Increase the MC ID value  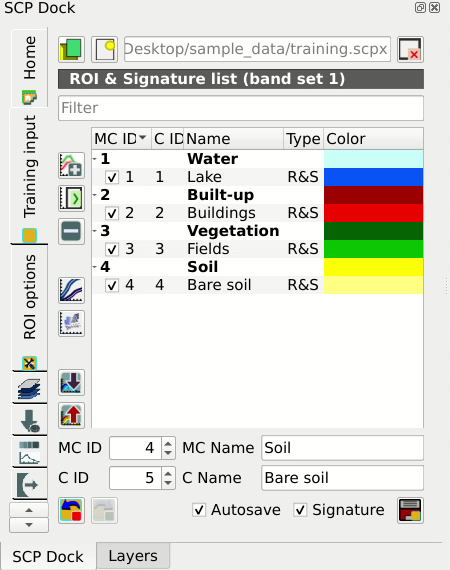click(168, 443)
